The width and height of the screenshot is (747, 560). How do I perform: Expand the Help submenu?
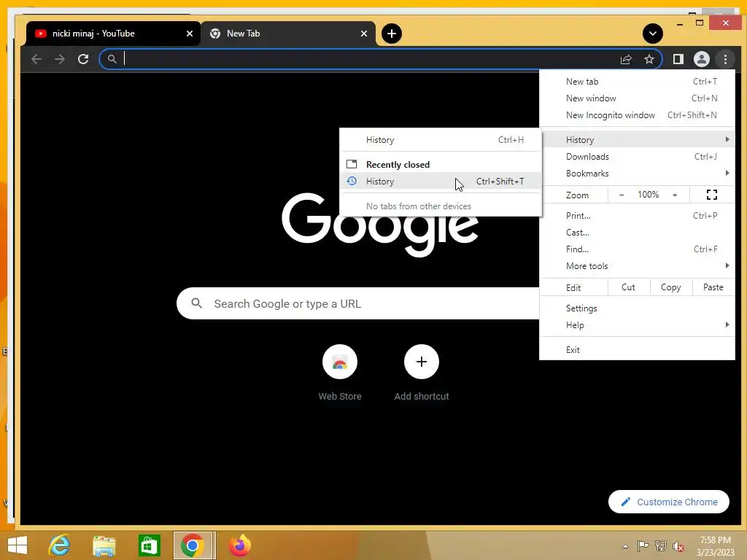(x=637, y=324)
